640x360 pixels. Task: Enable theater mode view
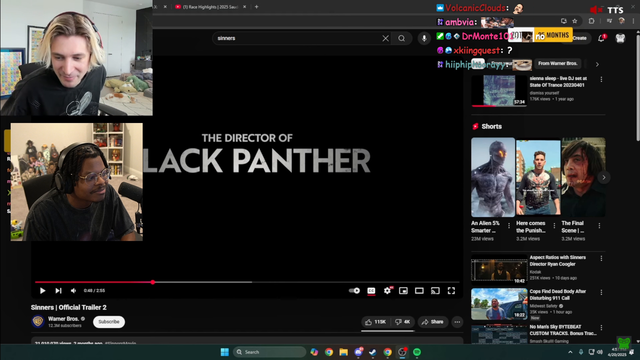[x=419, y=291]
